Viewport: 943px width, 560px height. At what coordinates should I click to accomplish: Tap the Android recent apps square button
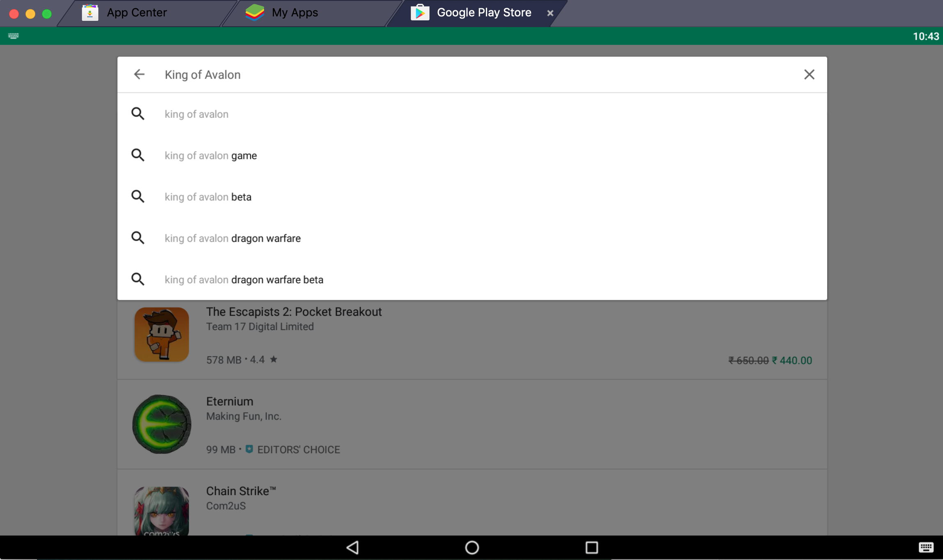(591, 547)
